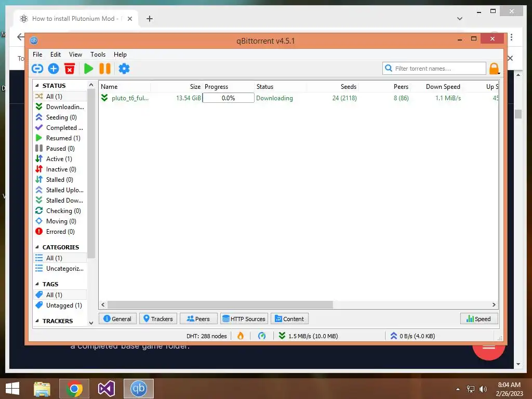Collapse the STATUS section
This screenshot has height=399, width=532.
coord(37,86)
